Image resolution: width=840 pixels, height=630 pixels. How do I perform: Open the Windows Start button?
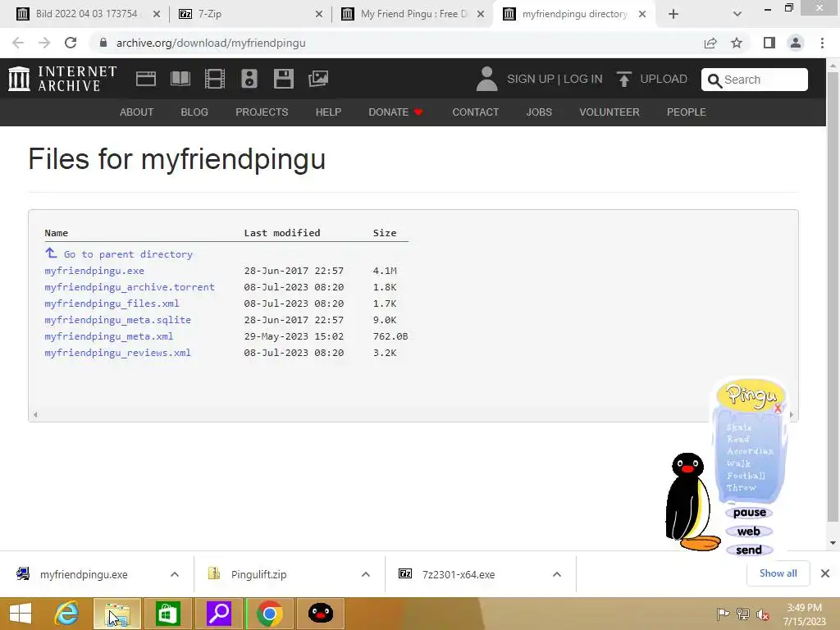pos(21,614)
